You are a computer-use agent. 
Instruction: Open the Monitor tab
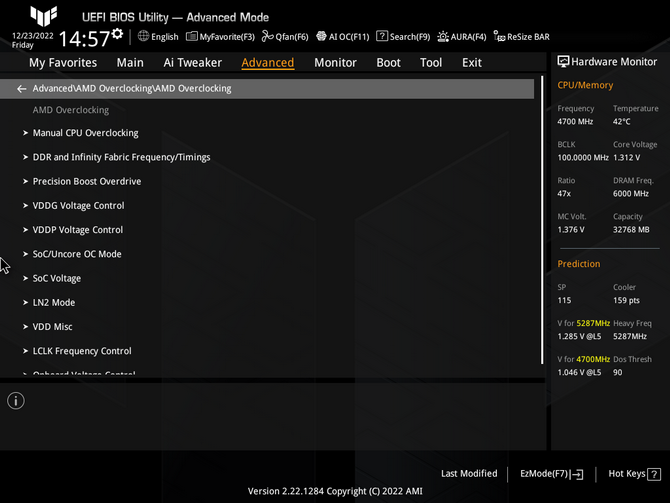tap(335, 63)
